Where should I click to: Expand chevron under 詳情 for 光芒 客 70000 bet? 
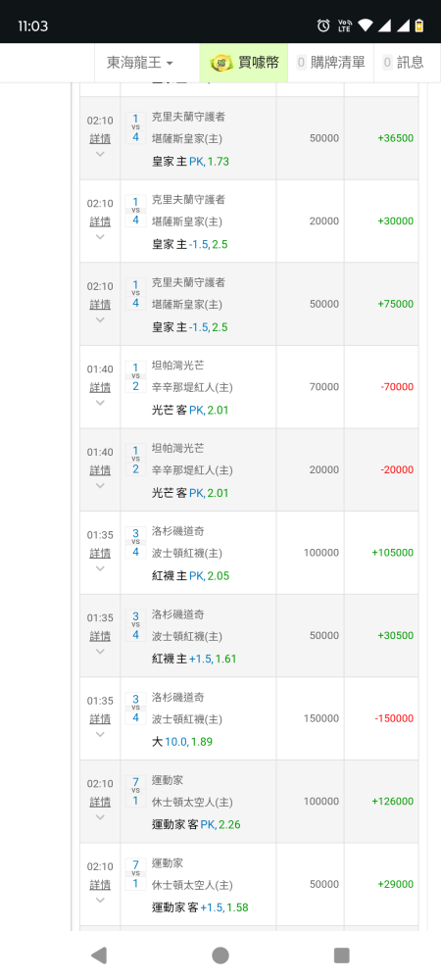100,403
